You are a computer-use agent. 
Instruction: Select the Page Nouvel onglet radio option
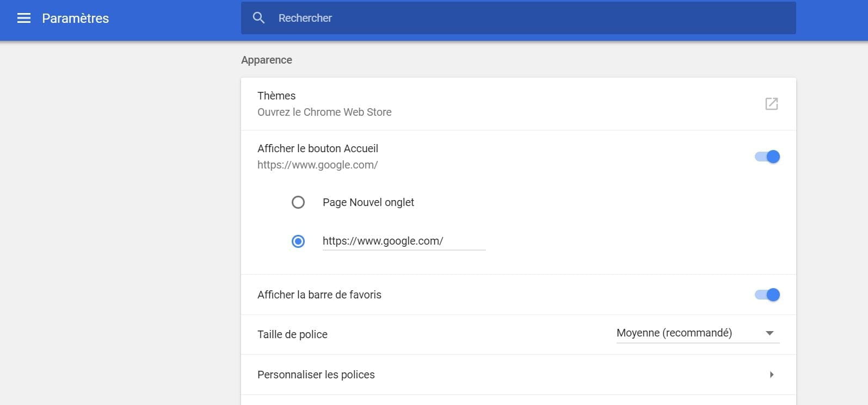coord(298,202)
